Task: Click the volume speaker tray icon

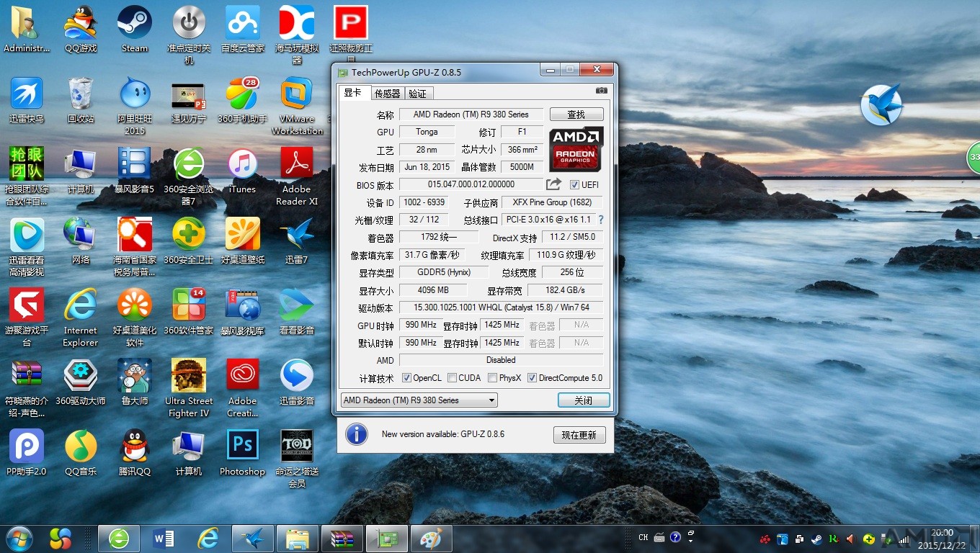Action: pos(851,539)
